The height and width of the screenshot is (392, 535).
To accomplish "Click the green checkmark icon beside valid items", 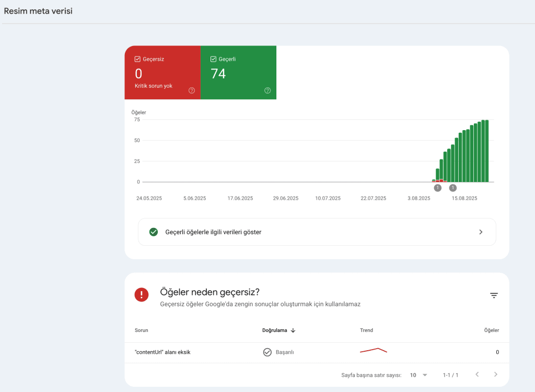I will [154, 232].
